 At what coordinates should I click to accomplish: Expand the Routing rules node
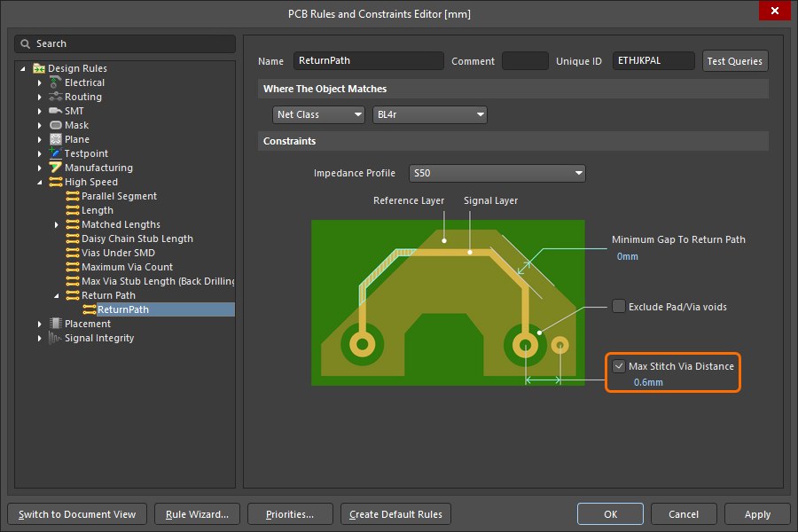point(40,97)
